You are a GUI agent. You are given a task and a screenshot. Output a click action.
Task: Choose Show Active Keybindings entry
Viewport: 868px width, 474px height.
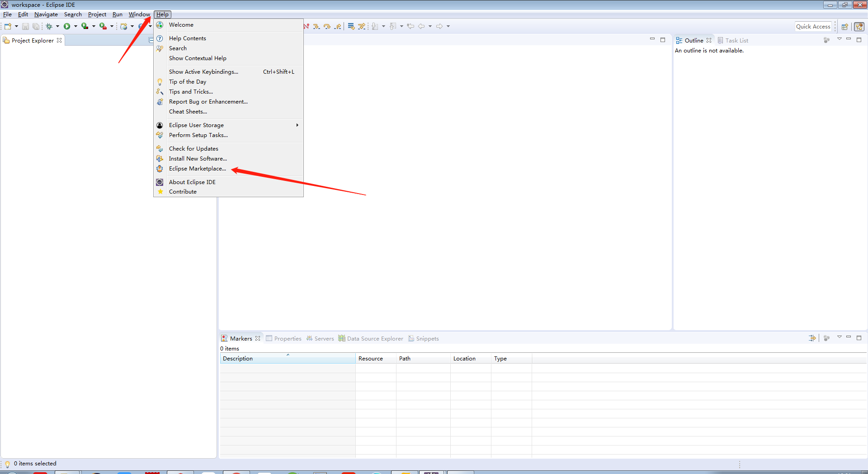(228, 72)
